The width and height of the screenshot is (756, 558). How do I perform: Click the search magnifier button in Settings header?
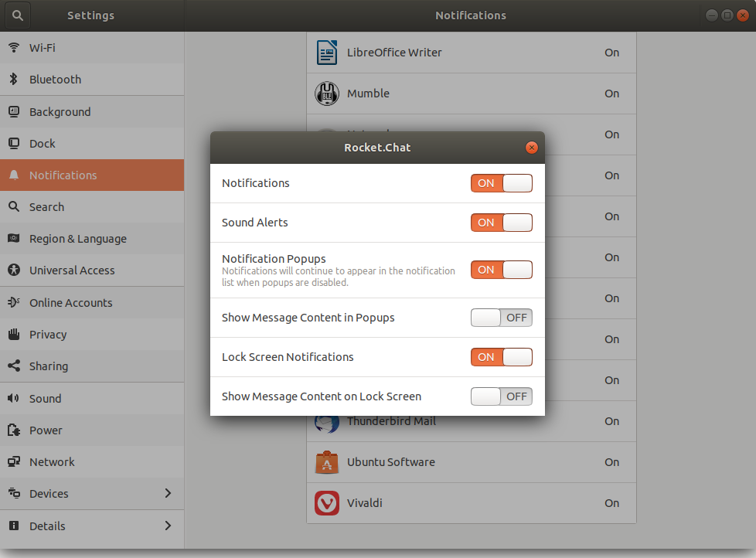[18, 15]
